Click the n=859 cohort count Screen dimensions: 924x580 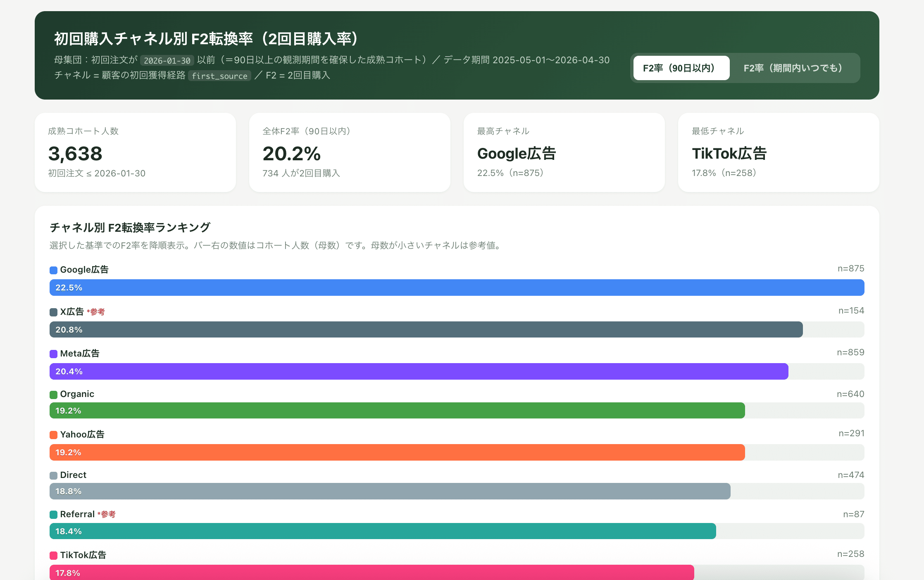point(850,352)
